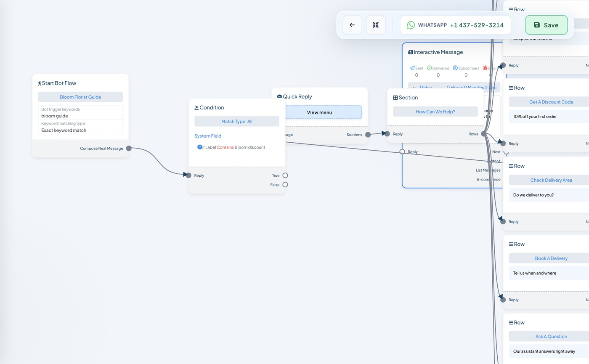Click the Condition node title icon

point(196,108)
